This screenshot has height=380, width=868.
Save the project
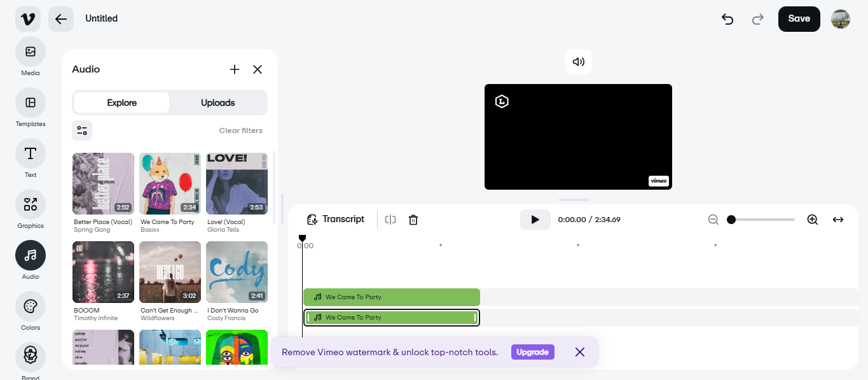click(799, 19)
